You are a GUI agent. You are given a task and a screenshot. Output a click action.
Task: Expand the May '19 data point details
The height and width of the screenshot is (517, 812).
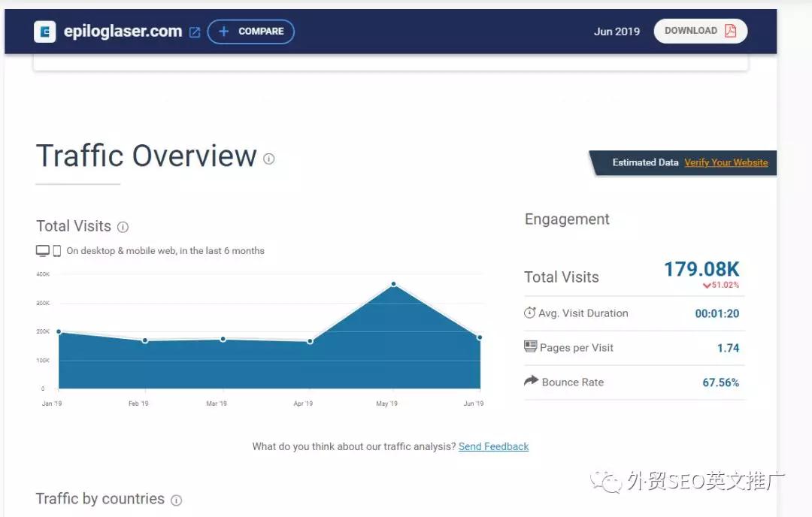click(x=393, y=283)
